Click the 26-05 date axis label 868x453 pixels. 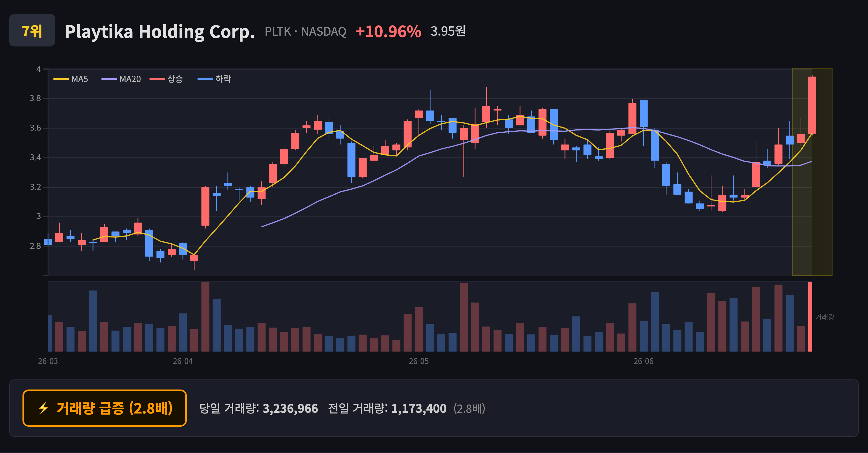[419, 361]
